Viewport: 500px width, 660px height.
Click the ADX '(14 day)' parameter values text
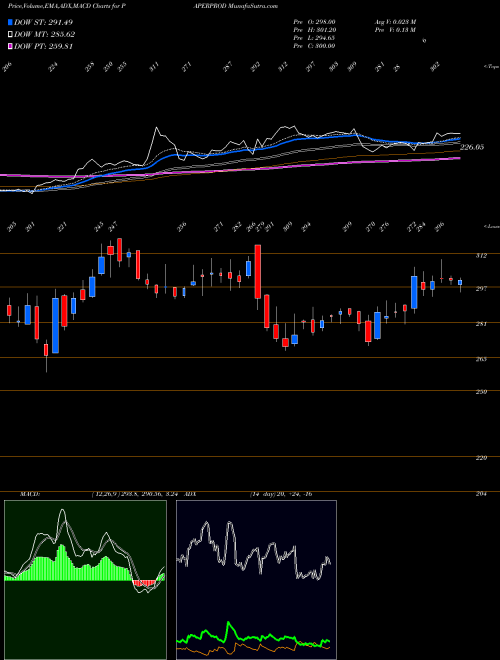point(281,494)
